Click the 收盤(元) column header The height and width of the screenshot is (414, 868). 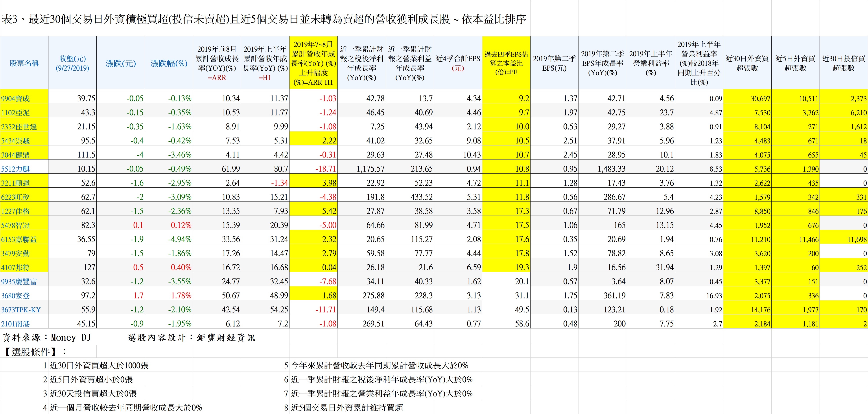click(72, 63)
